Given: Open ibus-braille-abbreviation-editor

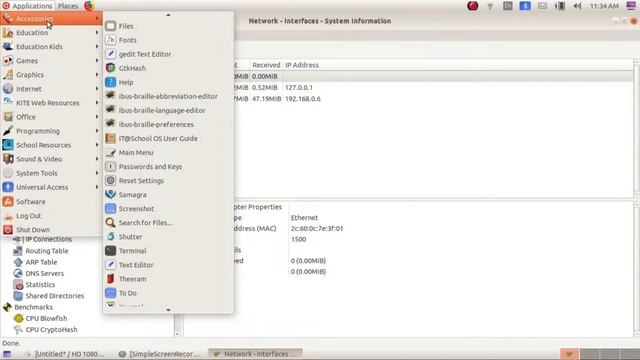Looking at the screenshot, I should 168,96.
